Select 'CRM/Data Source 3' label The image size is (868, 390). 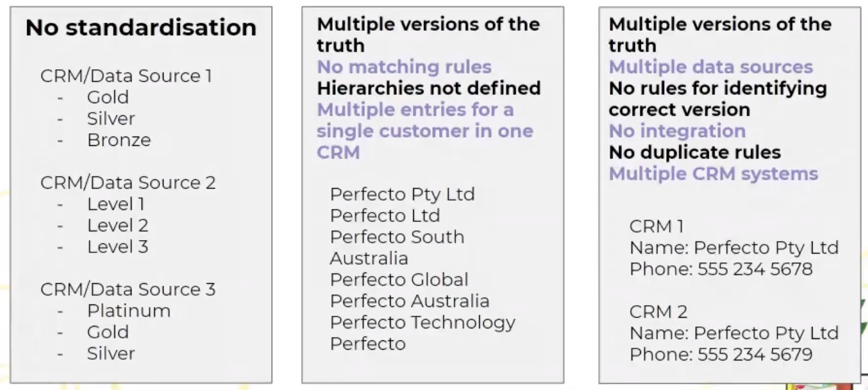(x=128, y=289)
